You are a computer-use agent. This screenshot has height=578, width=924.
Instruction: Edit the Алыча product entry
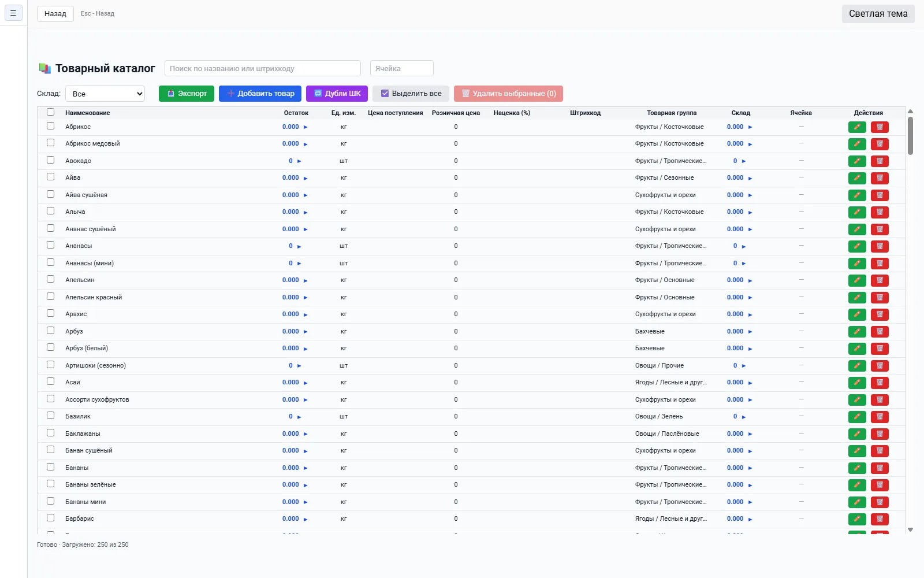coord(857,212)
